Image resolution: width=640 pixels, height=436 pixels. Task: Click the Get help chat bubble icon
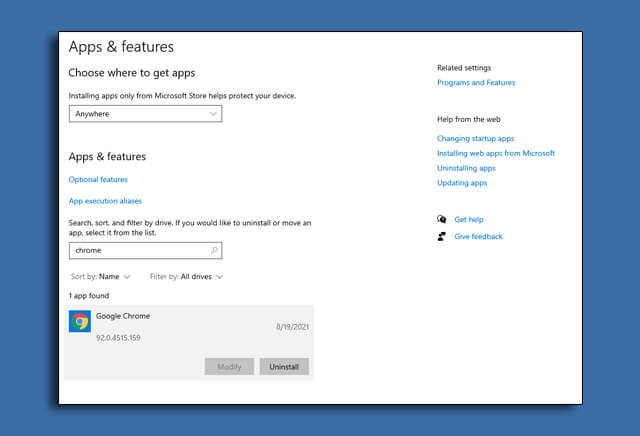(442, 219)
